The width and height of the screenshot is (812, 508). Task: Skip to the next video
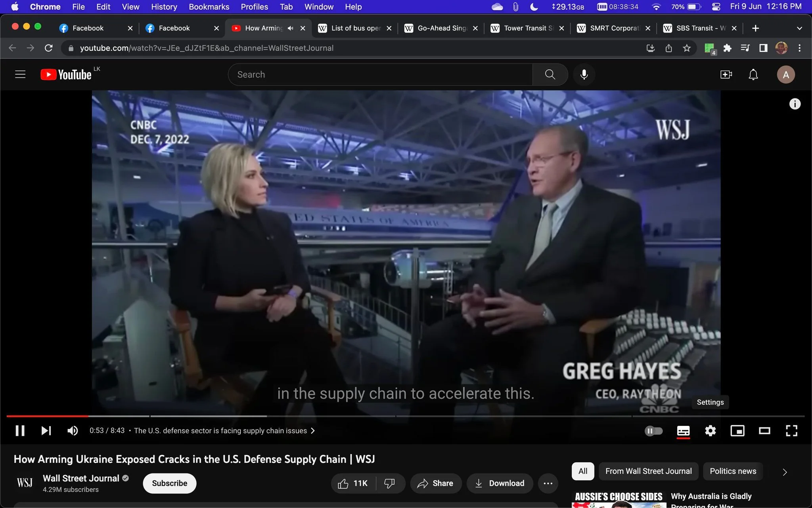coord(46,431)
